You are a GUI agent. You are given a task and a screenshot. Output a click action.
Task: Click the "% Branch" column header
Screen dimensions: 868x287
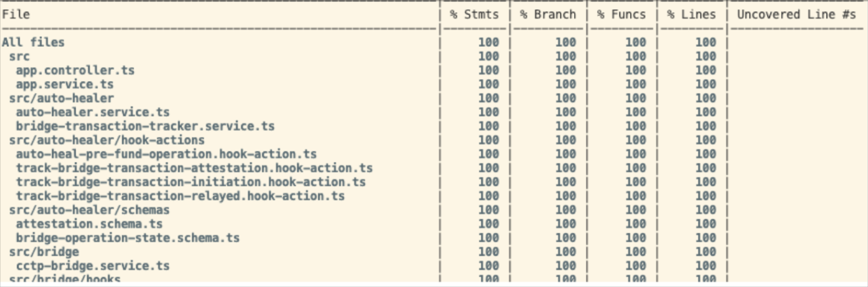tap(548, 14)
